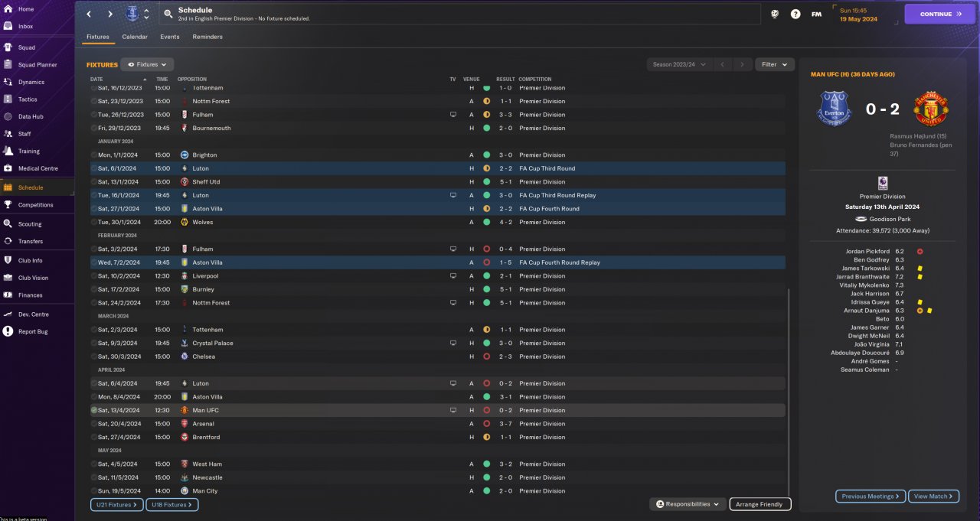Screen dimensions: 980x521
Task: Click the fixtures list vertical scrollbar
Action: (x=789, y=392)
